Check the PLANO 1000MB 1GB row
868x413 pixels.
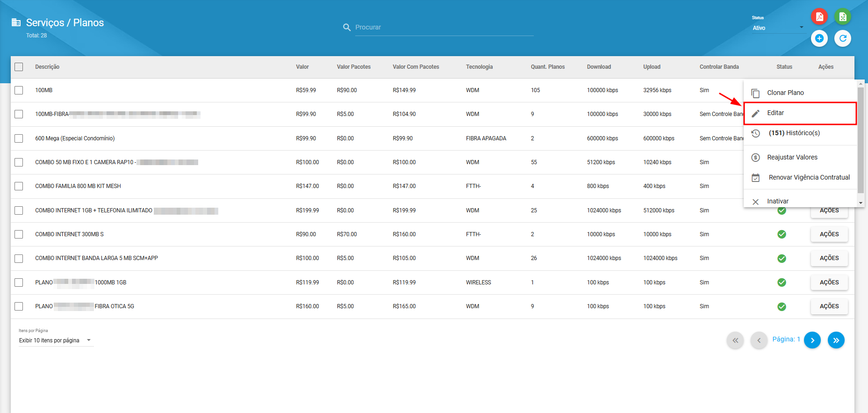pos(19,283)
